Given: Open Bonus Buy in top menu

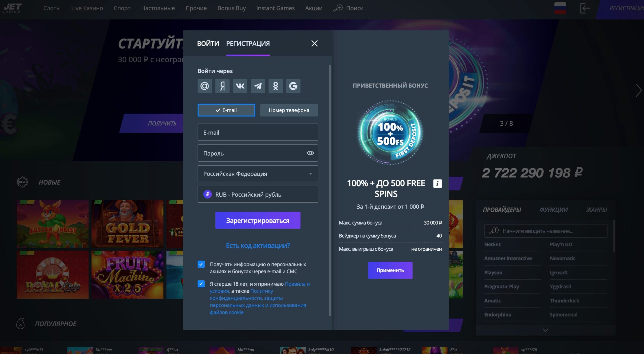Looking at the screenshot, I should coord(231,8).
